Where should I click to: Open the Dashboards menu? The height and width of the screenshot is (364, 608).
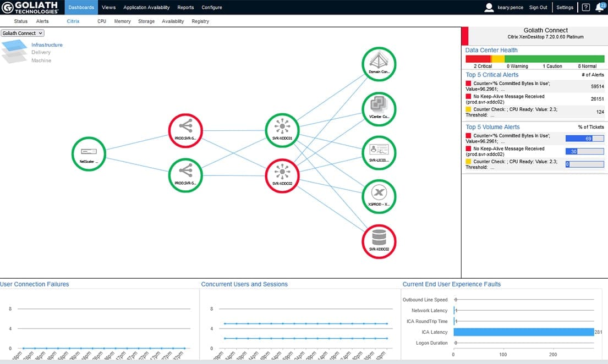[x=81, y=7]
